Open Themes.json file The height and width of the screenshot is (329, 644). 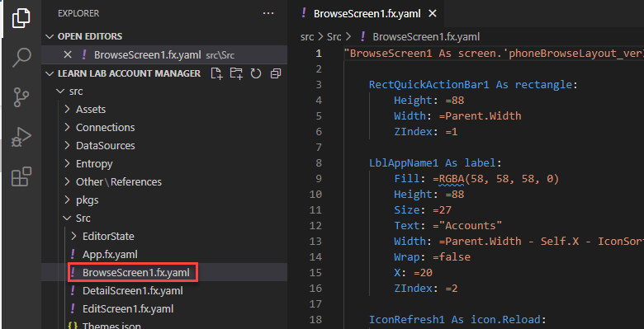[111, 327]
